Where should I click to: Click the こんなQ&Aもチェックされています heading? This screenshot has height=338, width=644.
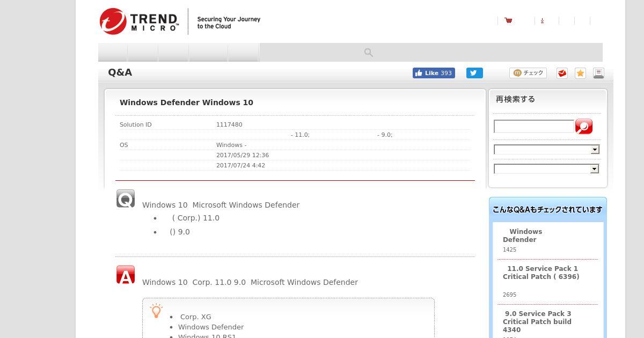point(547,210)
